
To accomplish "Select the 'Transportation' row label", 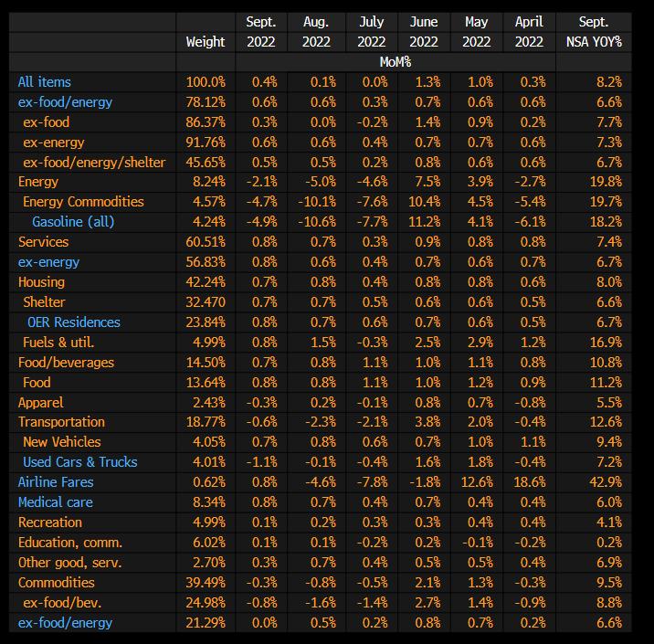I will [x=61, y=422].
